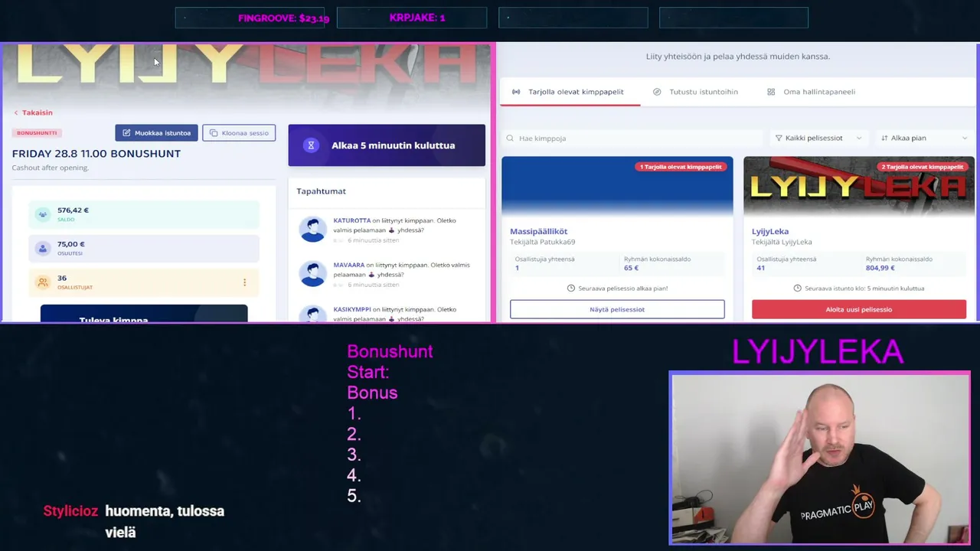Click the Kloonaa sessio button
This screenshot has width=980, height=551.
(x=239, y=133)
